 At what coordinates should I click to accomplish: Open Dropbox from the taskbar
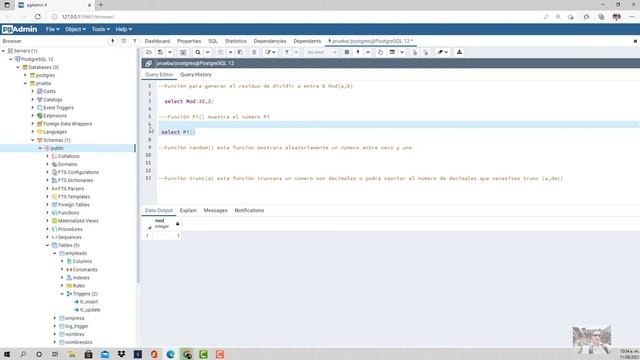coord(121,354)
